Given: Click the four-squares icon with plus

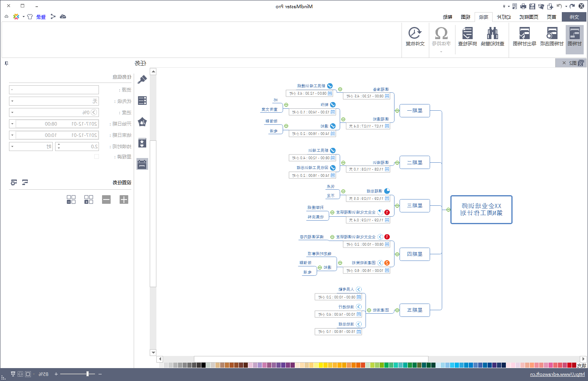Looking at the screenshot, I should [x=89, y=199].
